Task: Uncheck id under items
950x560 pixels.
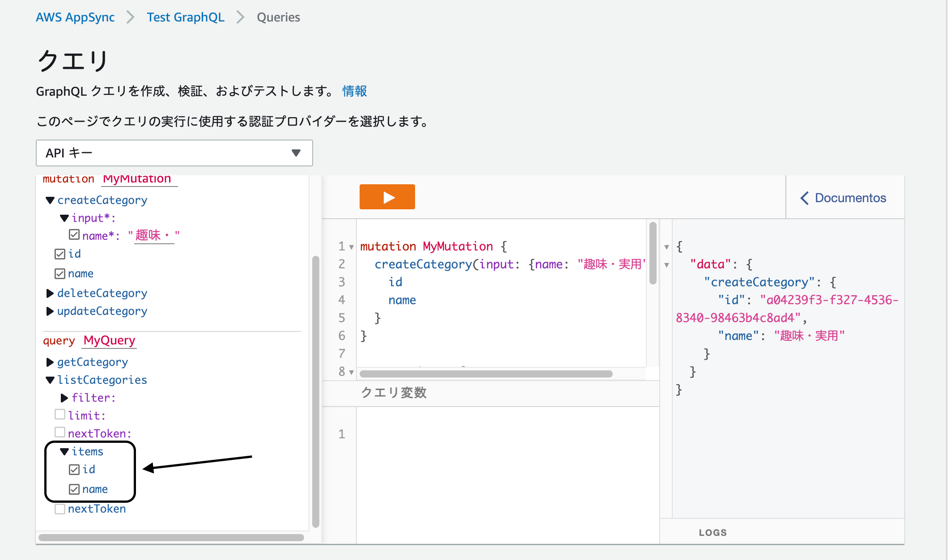Action: coord(74,470)
